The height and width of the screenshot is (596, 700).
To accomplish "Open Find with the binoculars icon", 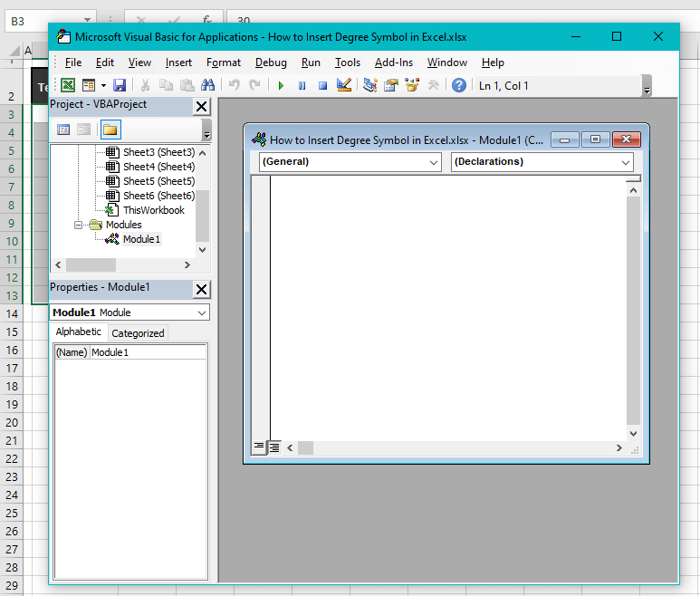I will 207,85.
